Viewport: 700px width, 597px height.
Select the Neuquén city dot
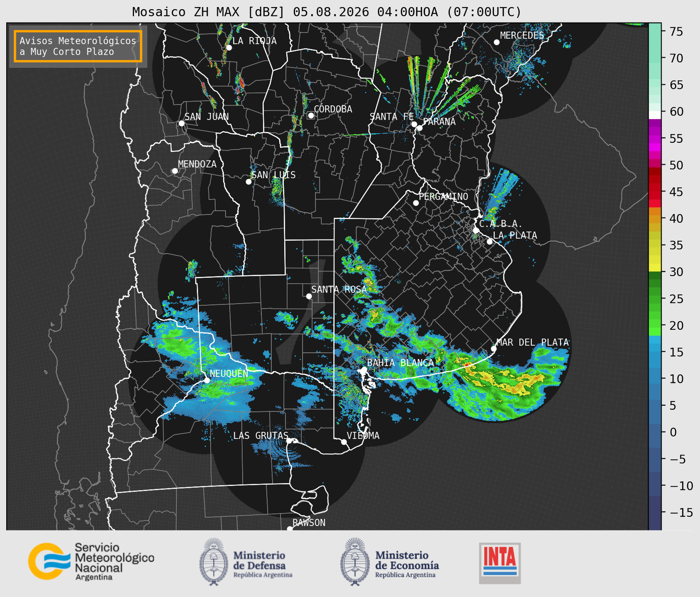coord(207,380)
